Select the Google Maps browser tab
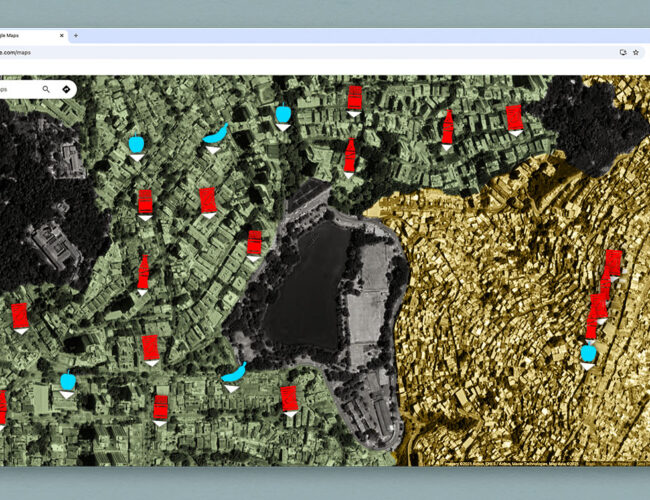This screenshot has height=500, width=650. [x=25, y=35]
